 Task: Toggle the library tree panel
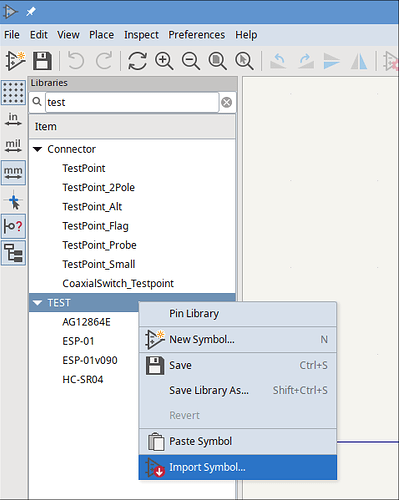pyautogui.click(x=13, y=253)
